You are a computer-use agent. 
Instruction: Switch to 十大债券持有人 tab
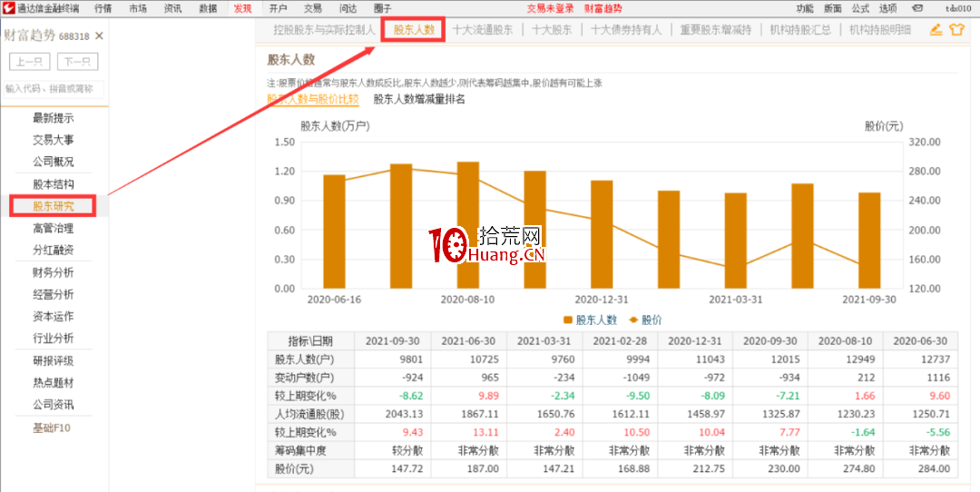[625, 29]
